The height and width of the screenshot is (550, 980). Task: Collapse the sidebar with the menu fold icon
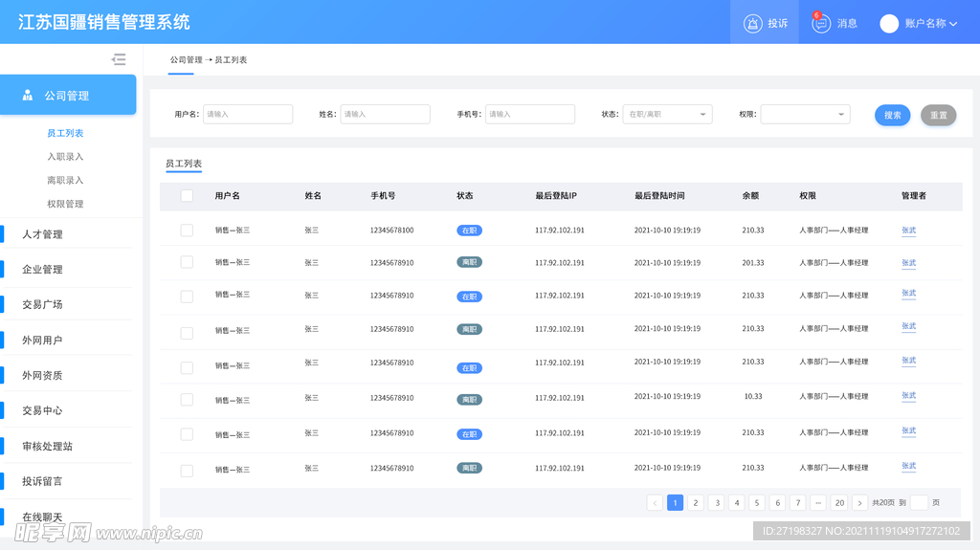pyautogui.click(x=119, y=59)
